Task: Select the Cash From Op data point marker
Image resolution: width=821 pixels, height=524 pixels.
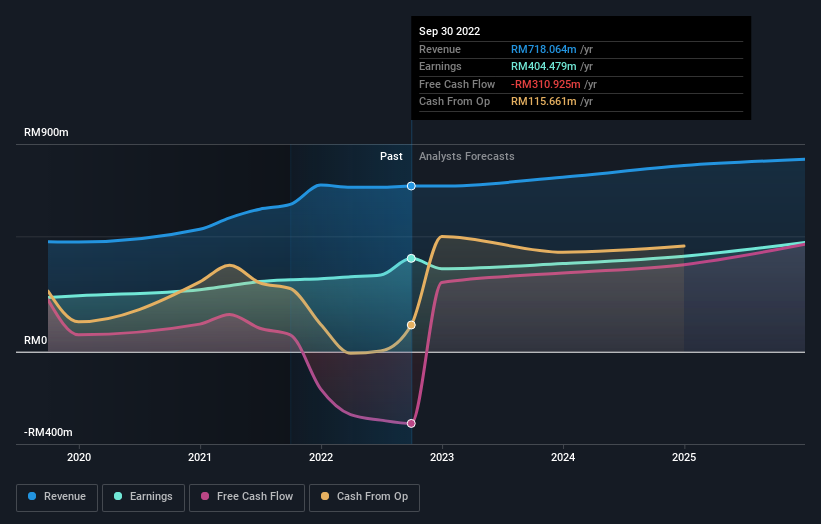Action: tap(412, 325)
